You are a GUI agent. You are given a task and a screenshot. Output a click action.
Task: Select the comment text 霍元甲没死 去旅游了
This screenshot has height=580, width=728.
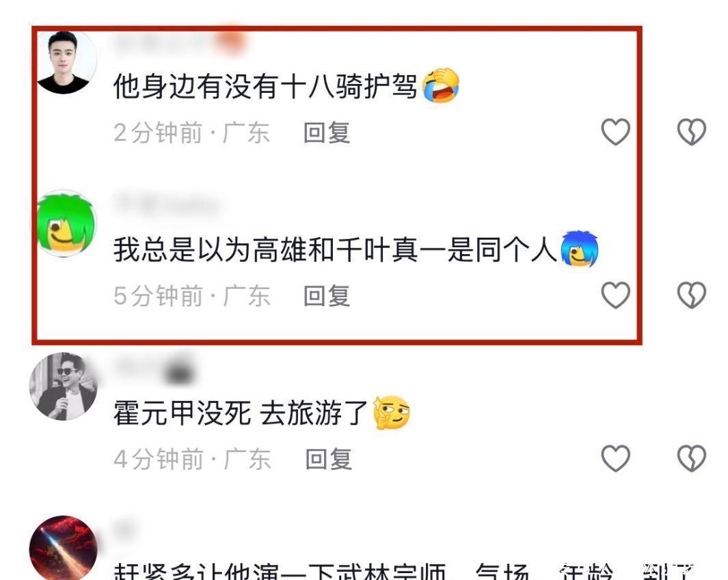point(240,413)
